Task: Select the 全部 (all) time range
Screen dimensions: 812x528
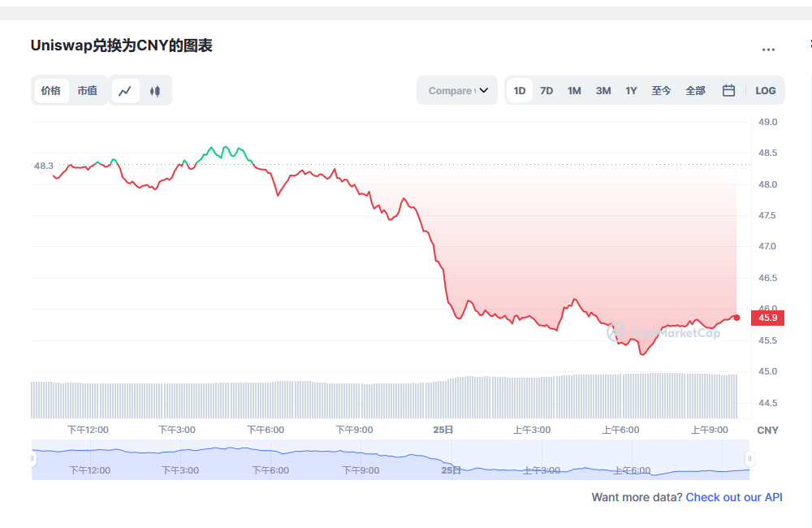Action: tap(695, 91)
